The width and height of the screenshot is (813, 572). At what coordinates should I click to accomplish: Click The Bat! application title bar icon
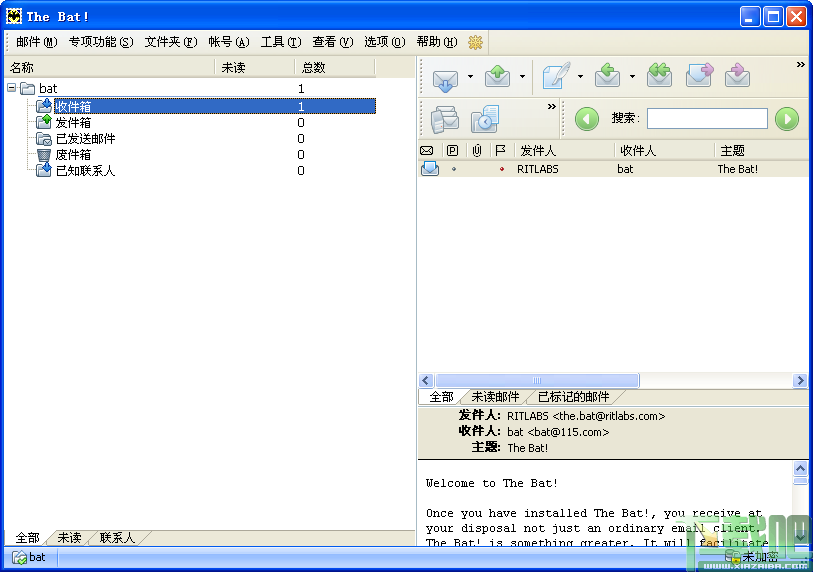14,17
